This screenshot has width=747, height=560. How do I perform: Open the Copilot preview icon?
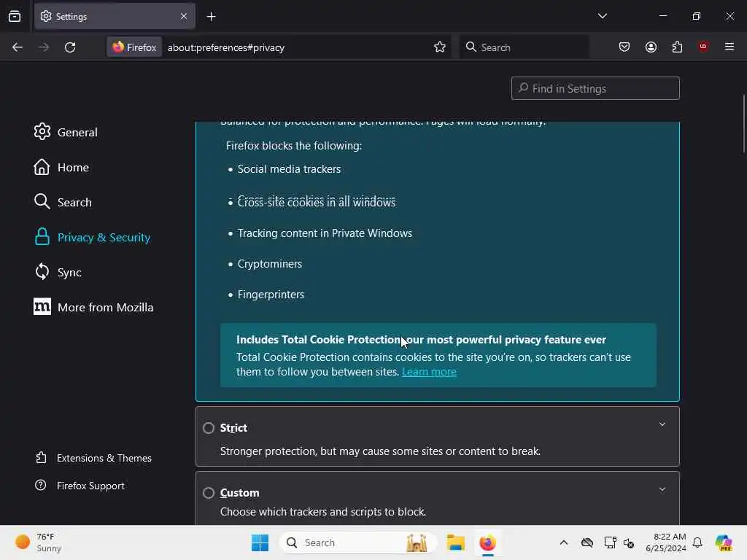click(x=723, y=542)
